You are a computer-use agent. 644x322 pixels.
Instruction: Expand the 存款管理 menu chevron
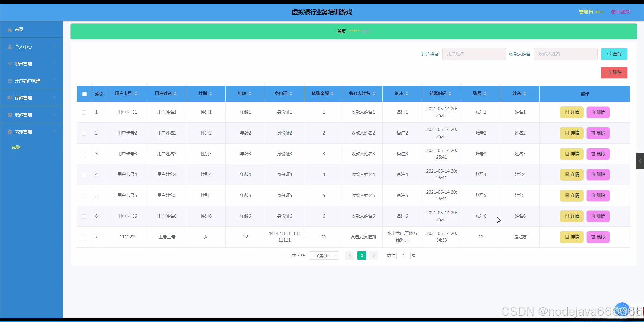(x=55, y=97)
